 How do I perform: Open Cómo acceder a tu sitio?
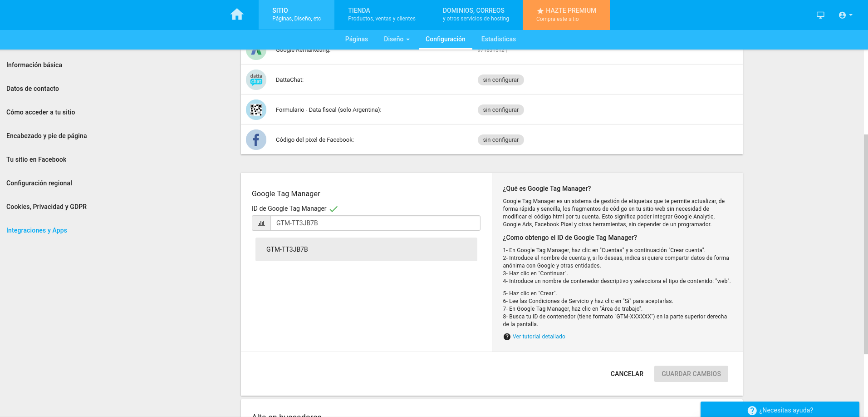point(41,112)
